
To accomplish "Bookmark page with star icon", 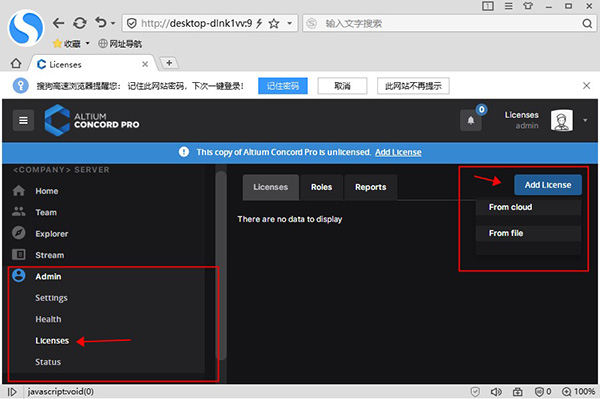I will pyautogui.click(x=274, y=24).
